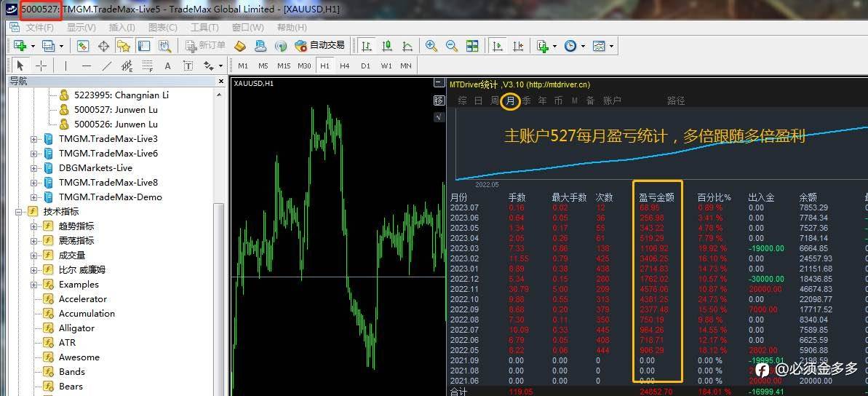Switch MTDriver stats to 月 monthly tab
The image size is (868, 396).
coord(510,100)
